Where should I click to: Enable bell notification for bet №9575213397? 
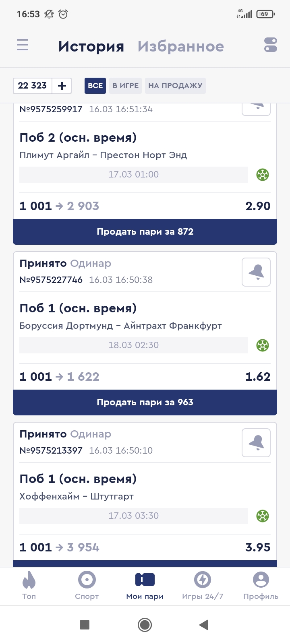click(x=256, y=443)
